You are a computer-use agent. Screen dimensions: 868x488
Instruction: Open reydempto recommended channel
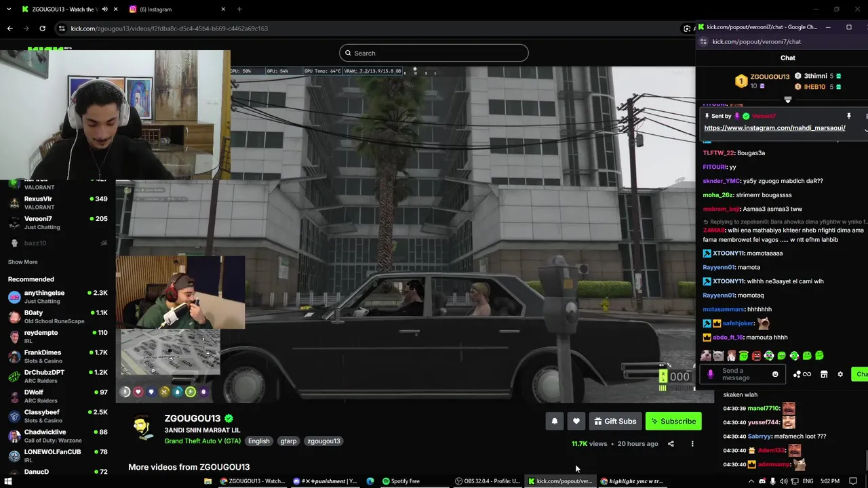58,336
